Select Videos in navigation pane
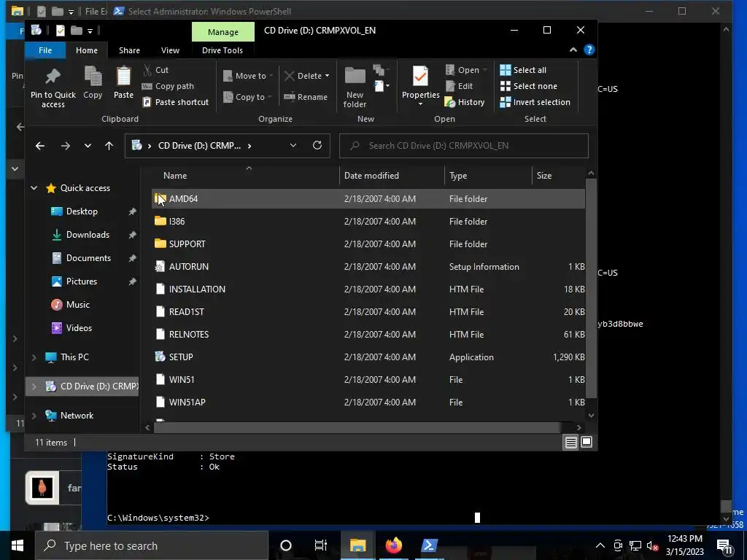The height and width of the screenshot is (560, 747). point(79,328)
